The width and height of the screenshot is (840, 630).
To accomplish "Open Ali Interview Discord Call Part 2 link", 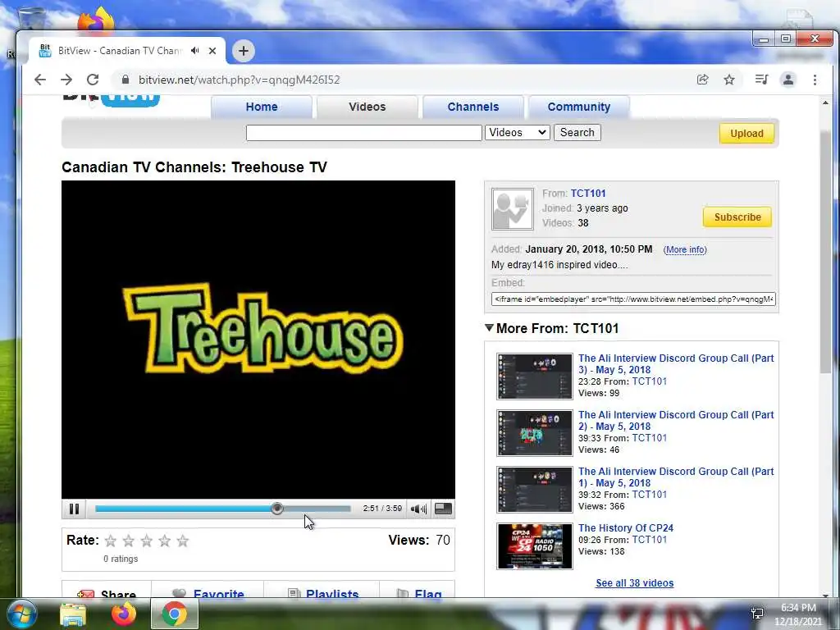I will pyautogui.click(x=676, y=421).
